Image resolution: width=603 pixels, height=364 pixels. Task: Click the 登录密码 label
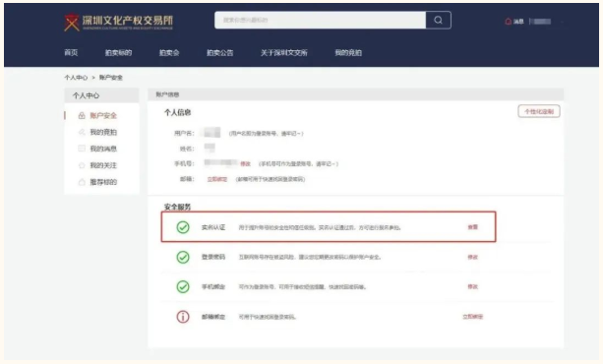[213, 257]
